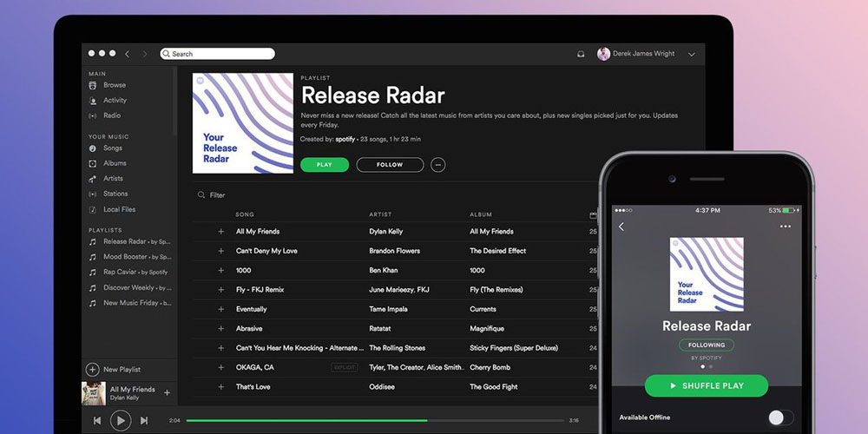The width and height of the screenshot is (868, 434).
Task: Add That's Love with plus icon
Action: click(220, 387)
